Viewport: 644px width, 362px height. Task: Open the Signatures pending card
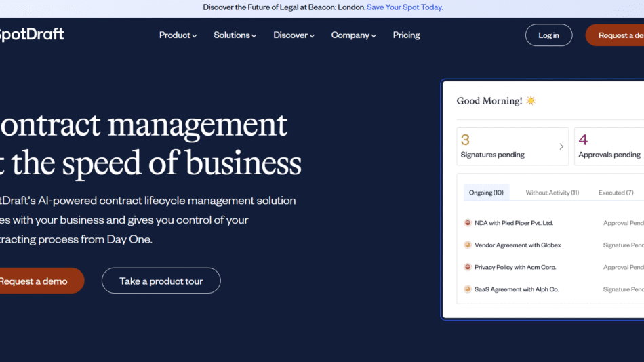click(512, 146)
